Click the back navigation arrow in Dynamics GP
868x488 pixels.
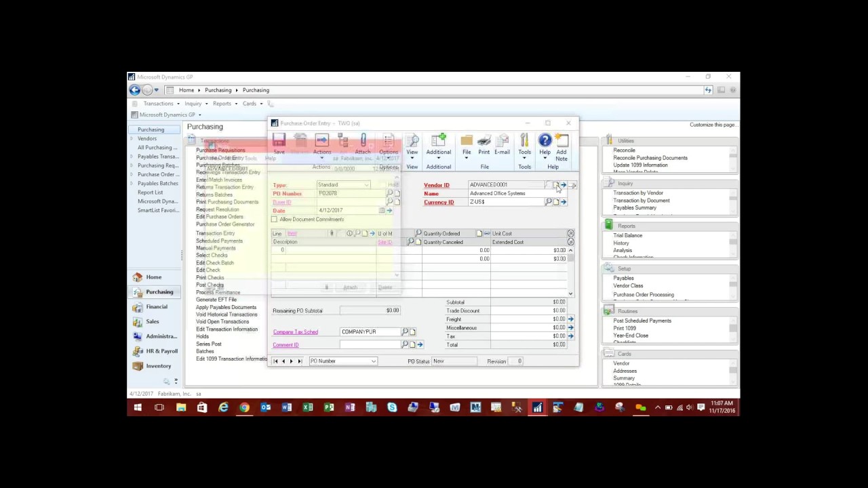(x=135, y=90)
